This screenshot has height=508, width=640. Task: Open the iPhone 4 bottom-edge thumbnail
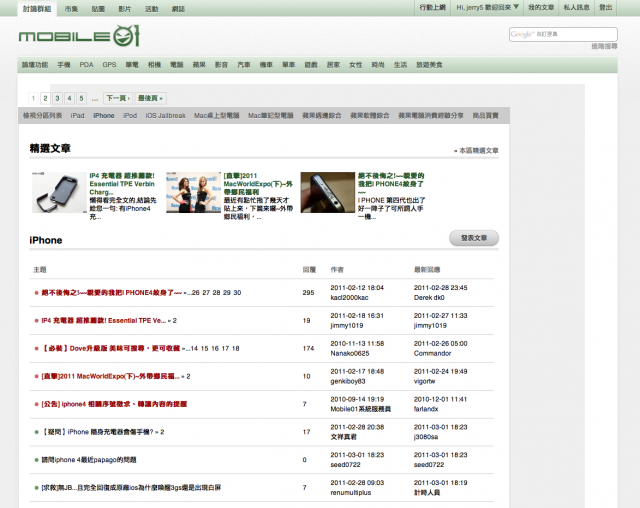(x=328, y=192)
